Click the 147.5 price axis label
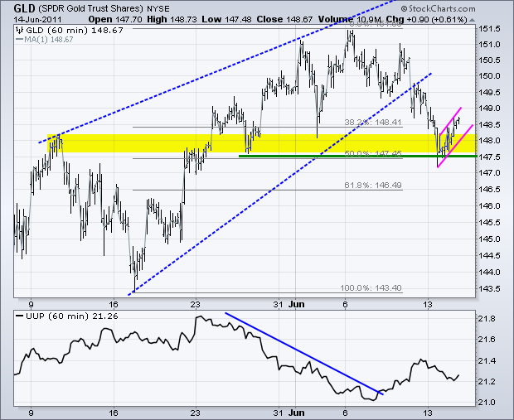 coord(489,157)
